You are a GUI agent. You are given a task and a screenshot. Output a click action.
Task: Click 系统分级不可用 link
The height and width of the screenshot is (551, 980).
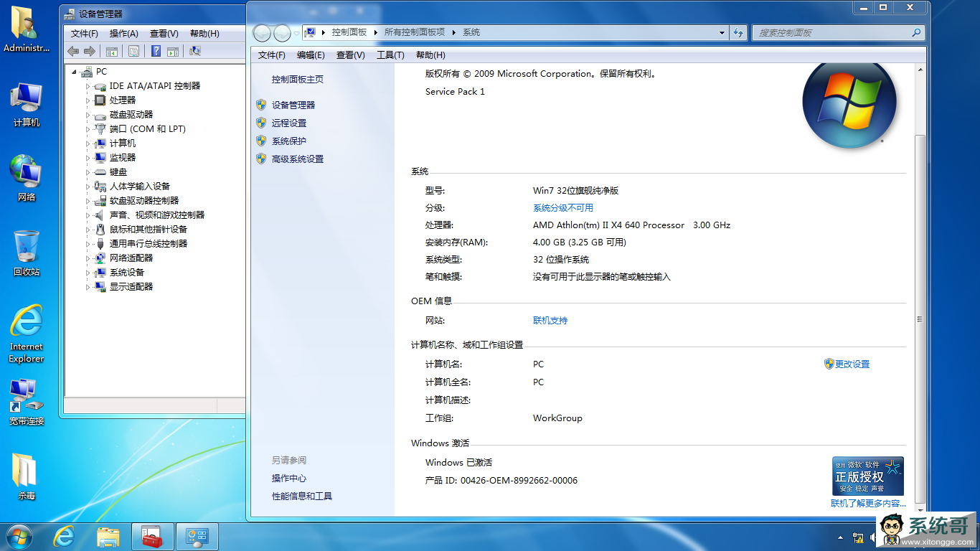tap(563, 208)
